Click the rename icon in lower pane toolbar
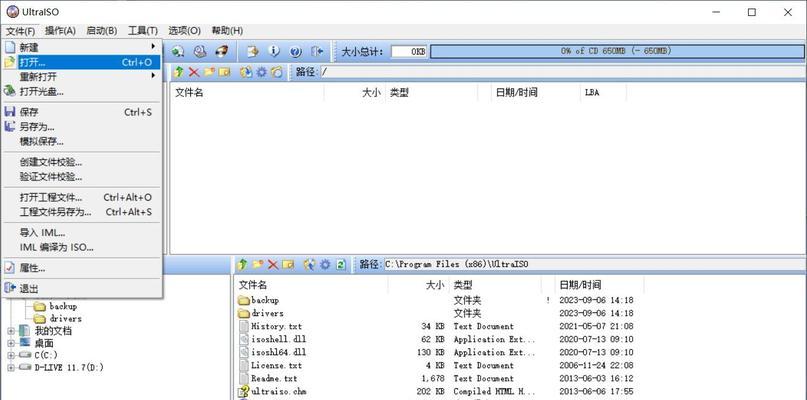807x400 pixels. (288, 265)
